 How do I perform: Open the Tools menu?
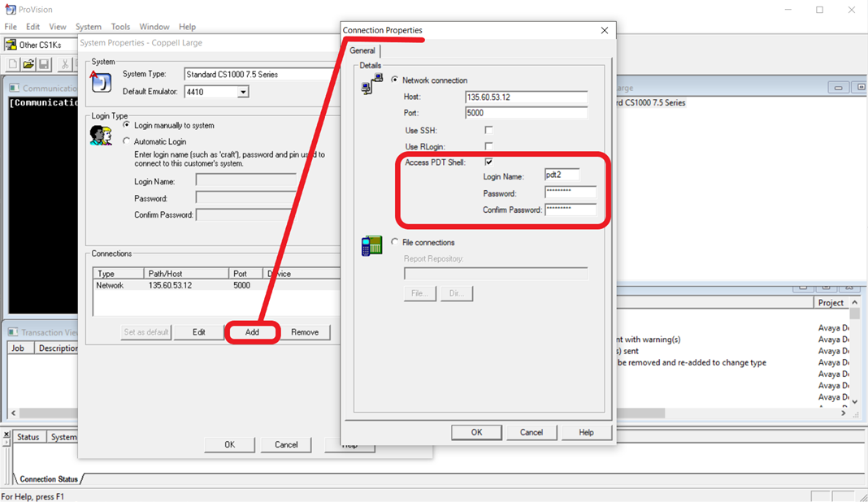click(x=120, y=27)
